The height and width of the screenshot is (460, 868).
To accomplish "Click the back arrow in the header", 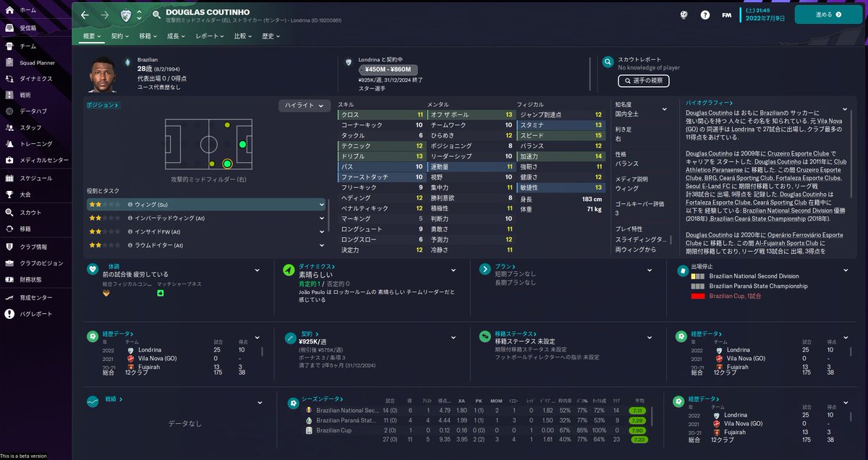I will [85, 15].
